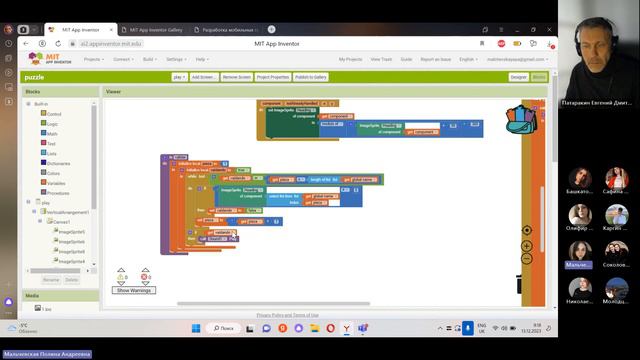Open the play screen dropdown

pos(179,77)
